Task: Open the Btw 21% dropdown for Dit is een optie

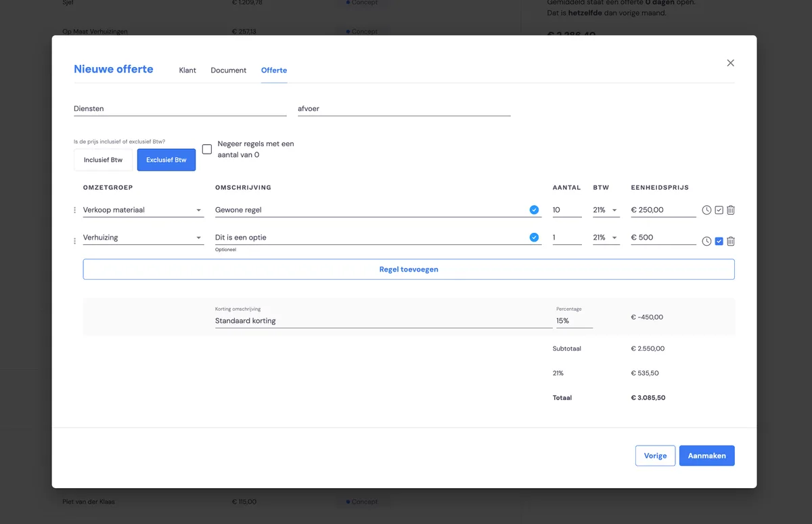Action: (606, 238)
